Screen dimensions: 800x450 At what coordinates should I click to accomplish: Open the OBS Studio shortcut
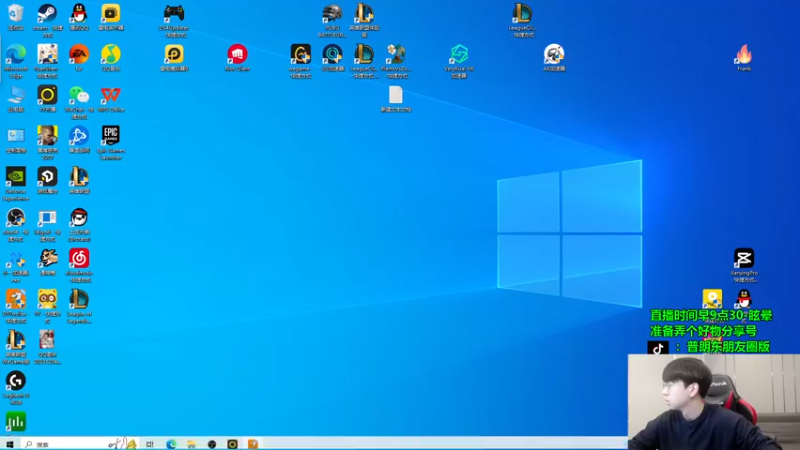[16, 217]
